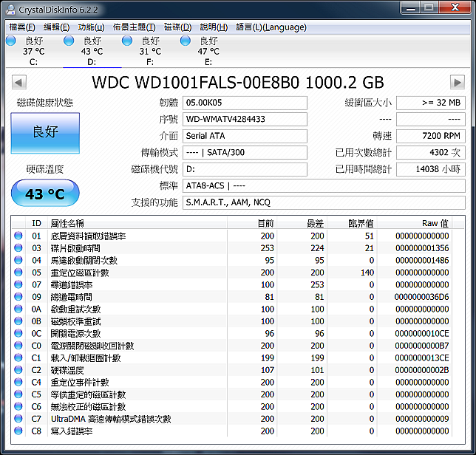The height and width of the screenshot is (455, 476).
Task: Select the 重定位磁區計數 attribute name
Action: pyautogui.click(x=80, y=273)
